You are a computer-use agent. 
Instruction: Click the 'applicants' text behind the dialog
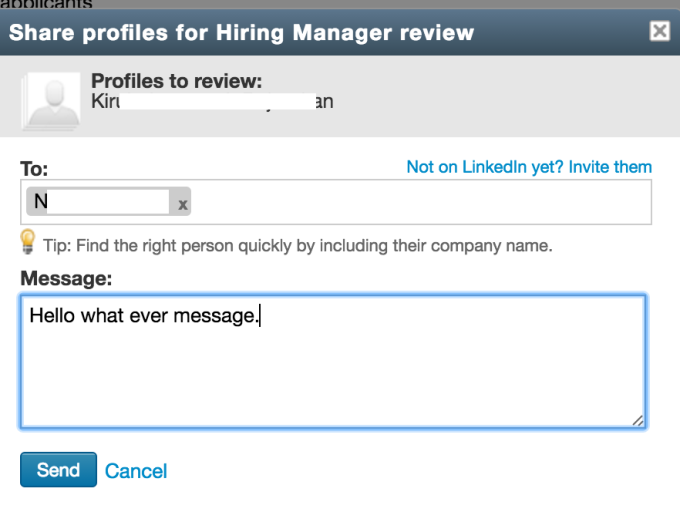59,5
